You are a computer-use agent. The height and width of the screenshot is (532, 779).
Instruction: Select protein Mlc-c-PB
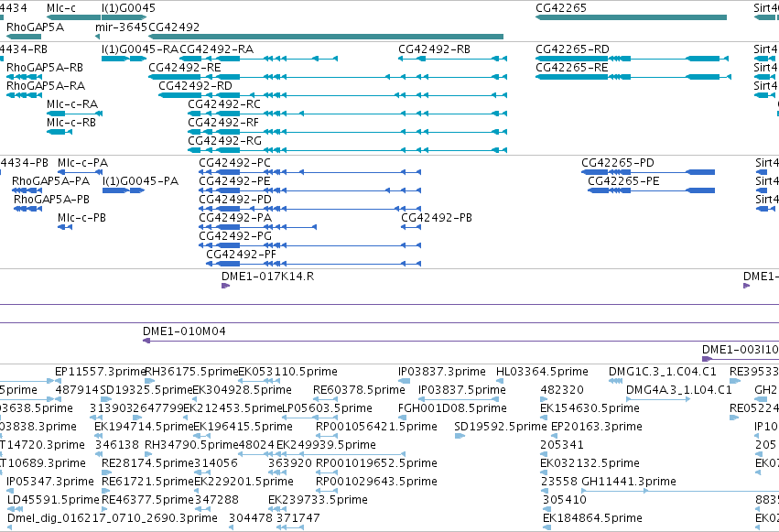click(x=65, y=227)
